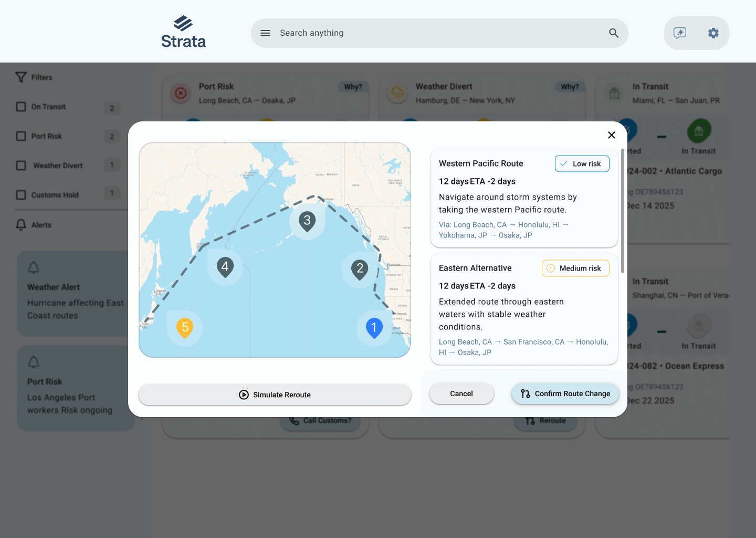Click the Alerts bell icon
The image size is (756, 538).
(x=21, y=225)
